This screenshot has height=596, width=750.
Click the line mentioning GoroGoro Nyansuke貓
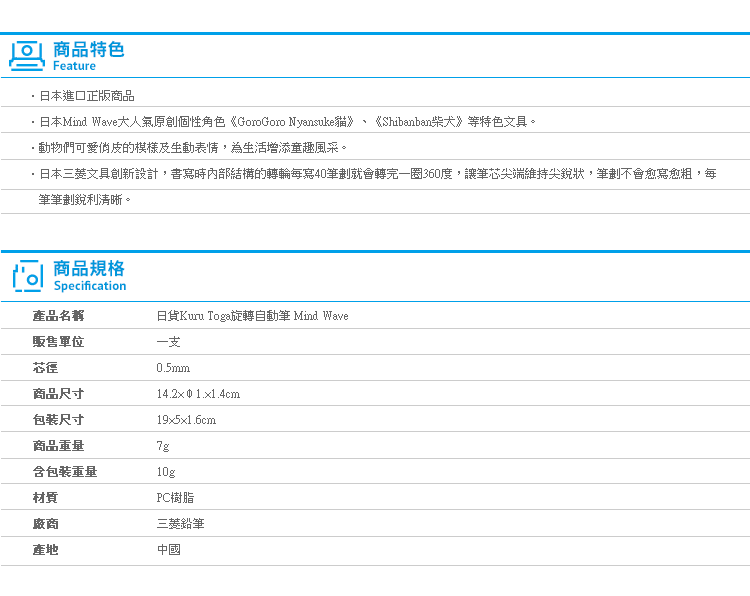pyautogui.click(x=287, y=122)
